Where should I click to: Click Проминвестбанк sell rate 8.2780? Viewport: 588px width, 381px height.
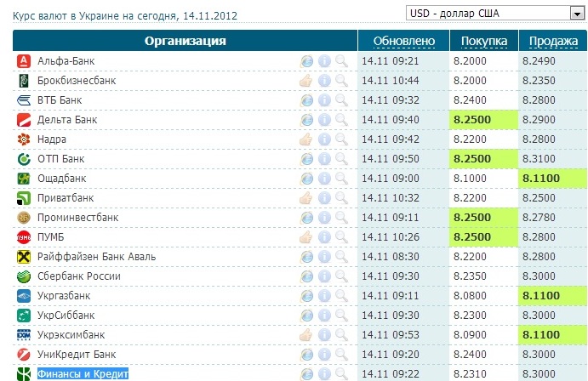click(539, 218)
